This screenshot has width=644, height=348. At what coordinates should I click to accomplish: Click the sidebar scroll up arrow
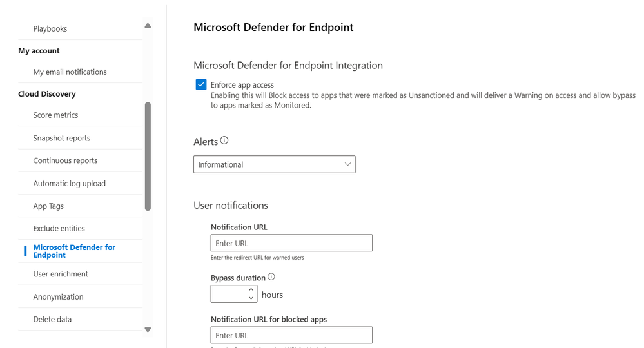[x=148, y=26]
